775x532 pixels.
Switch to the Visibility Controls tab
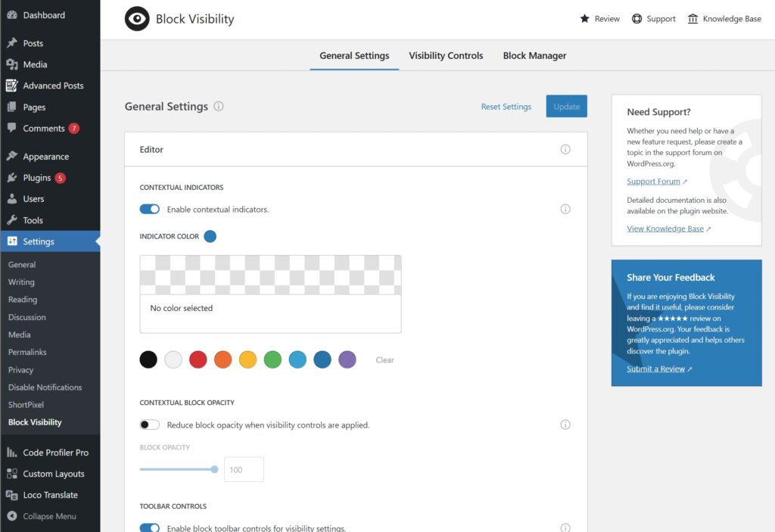point(446,56)
